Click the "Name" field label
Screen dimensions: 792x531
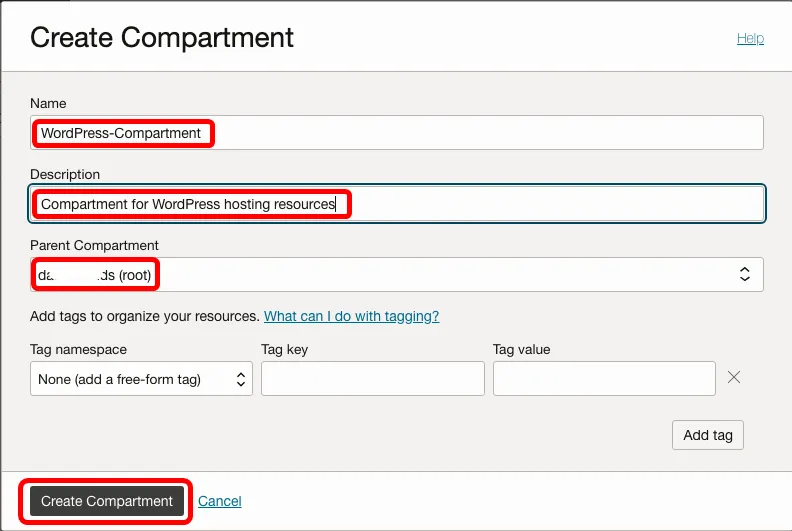pyautogui.click(x=47, y=103)
